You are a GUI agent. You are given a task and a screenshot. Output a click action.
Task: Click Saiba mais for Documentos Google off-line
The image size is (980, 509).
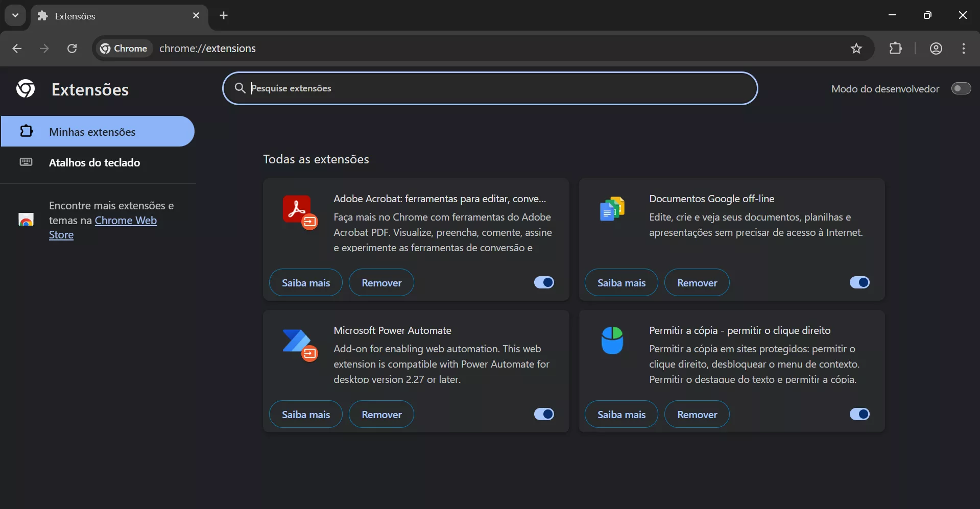click(621, 282)
